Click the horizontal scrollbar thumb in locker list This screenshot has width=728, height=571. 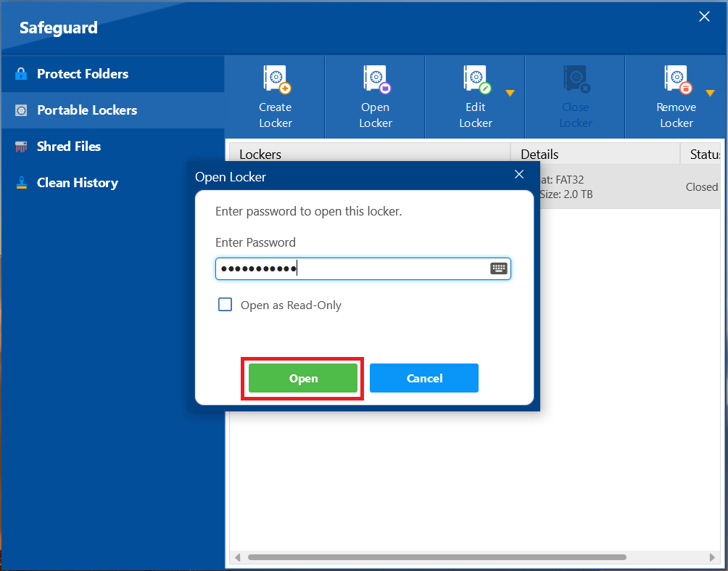(437, 557)
